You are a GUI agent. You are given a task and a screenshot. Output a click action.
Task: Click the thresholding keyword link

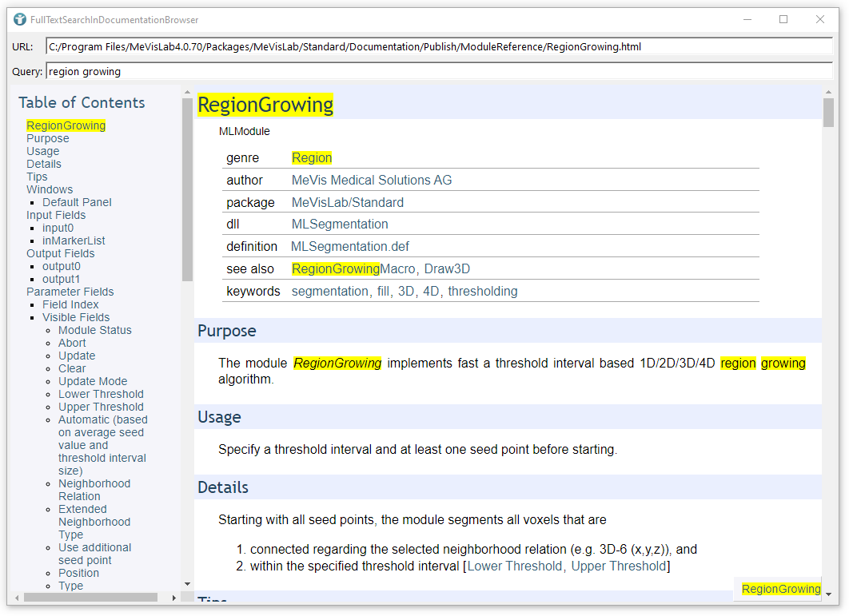482,291
